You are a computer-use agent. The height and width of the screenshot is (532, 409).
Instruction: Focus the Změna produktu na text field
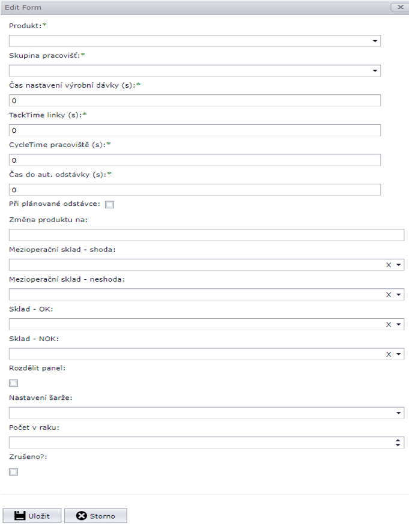click(206, 235)
